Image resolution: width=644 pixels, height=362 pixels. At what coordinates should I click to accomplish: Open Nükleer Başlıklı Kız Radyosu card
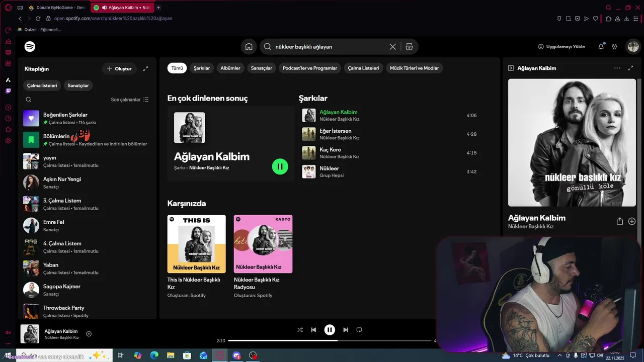click(263, 256)
